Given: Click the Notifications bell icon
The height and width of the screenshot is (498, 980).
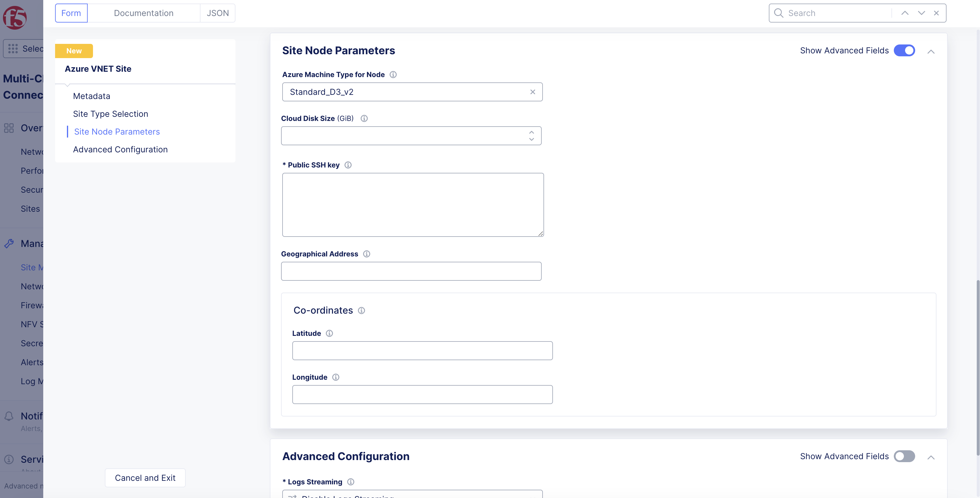Looking at the screenshot, I should [x=9, y=416].
